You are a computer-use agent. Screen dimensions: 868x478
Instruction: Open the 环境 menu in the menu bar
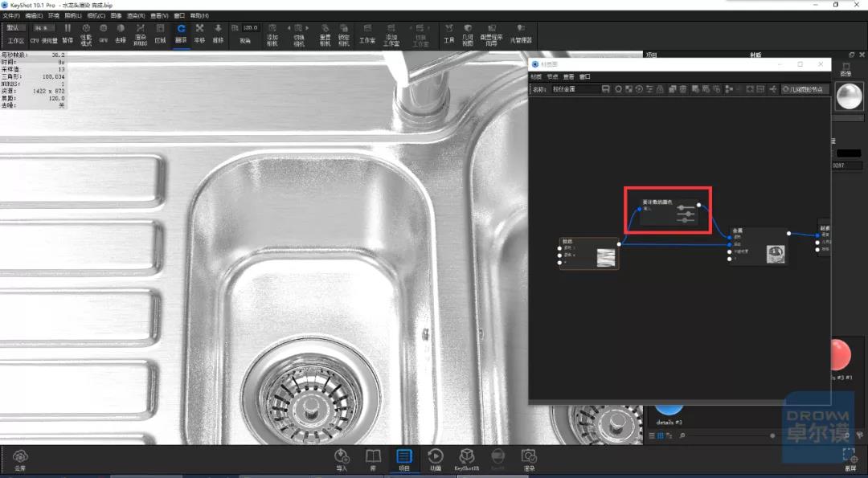tap(54, 16)
